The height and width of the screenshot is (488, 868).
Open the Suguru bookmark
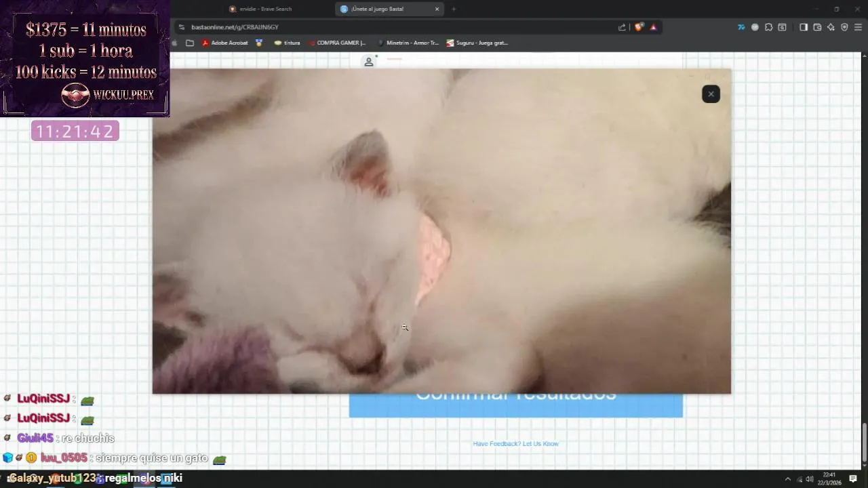click(477, 43)
